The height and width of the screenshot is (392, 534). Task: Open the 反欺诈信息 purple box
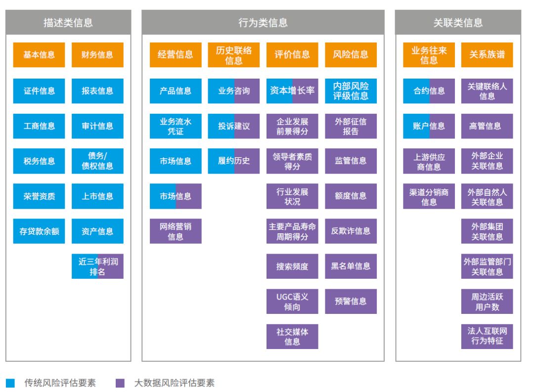point(351,231)
